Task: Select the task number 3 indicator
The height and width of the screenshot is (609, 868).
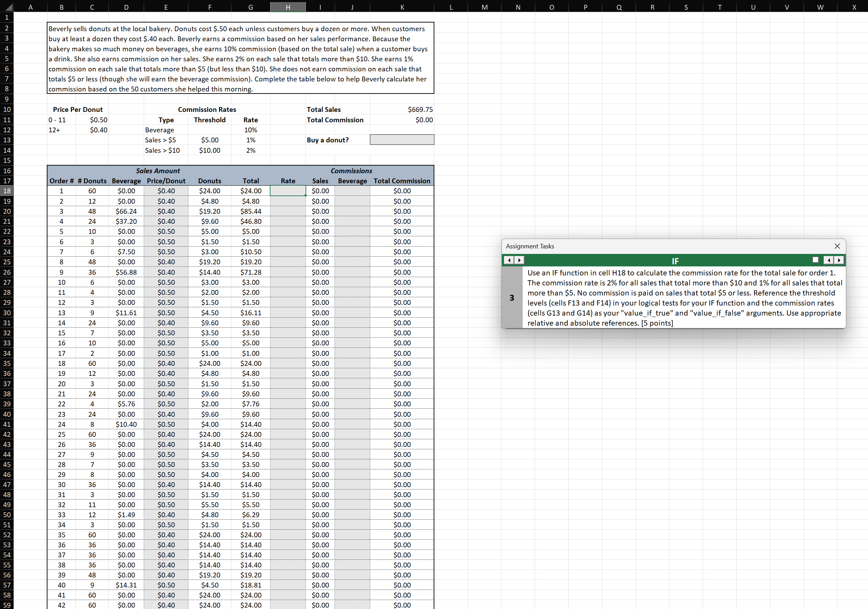Action: [512, 298]
